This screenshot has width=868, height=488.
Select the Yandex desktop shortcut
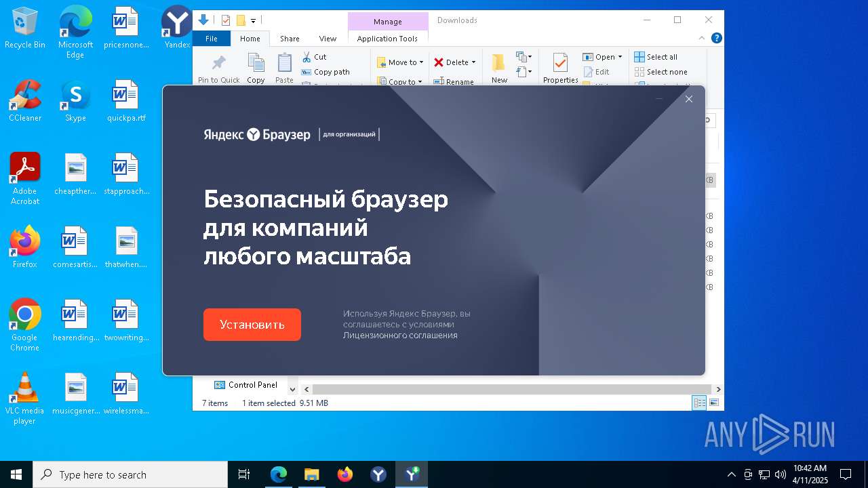pos(177,28)
